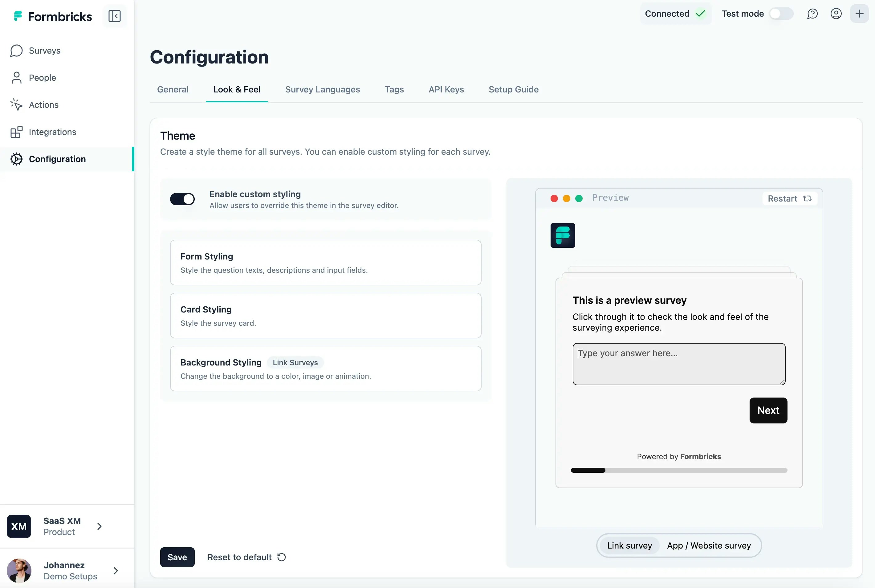This screenshot has height=588, width=875.
Task: Open the API Keys tab
Action: point(446,89)
